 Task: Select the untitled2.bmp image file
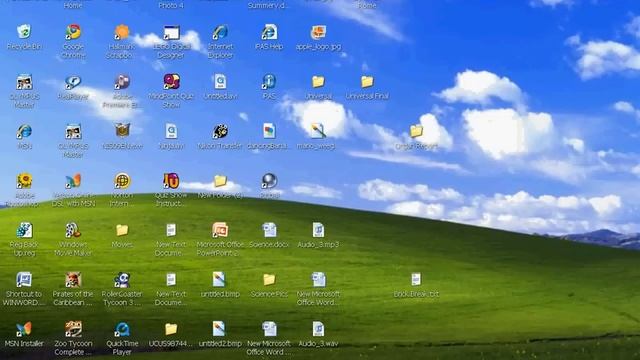(x=219, y=329)
